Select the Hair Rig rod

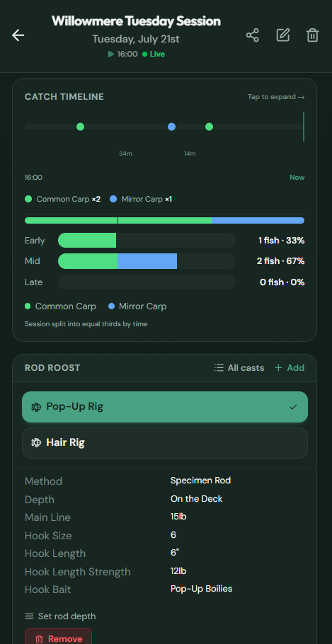(x=165, y=443)
